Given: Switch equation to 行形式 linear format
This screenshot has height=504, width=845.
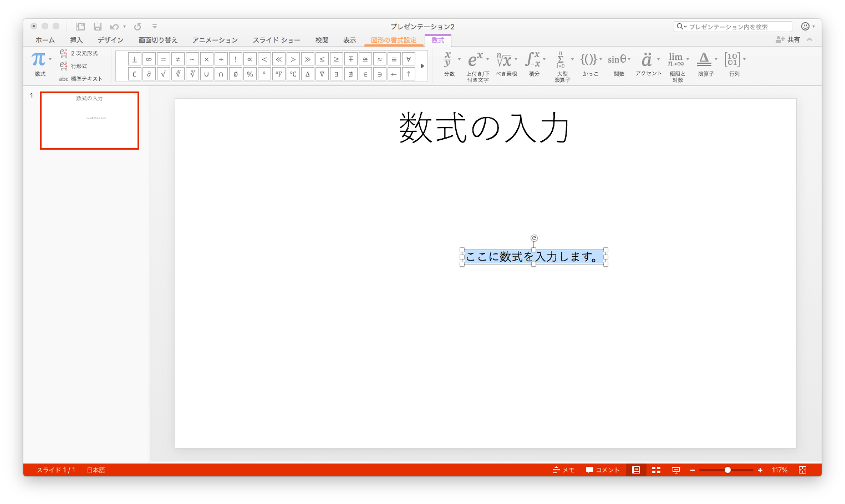Looking at the screenshot, I should tap(73, 66).
